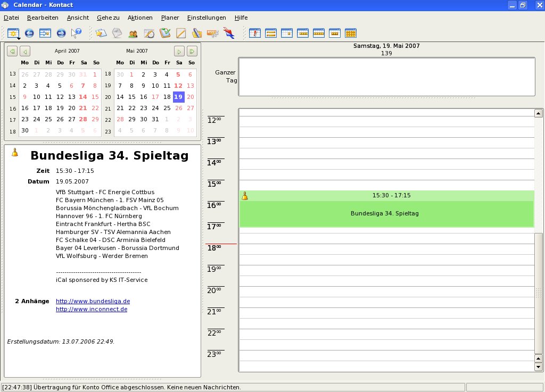
Task: Go to previous month with single-left arrow
Action: pyautogui.click(x=25, y=52)
